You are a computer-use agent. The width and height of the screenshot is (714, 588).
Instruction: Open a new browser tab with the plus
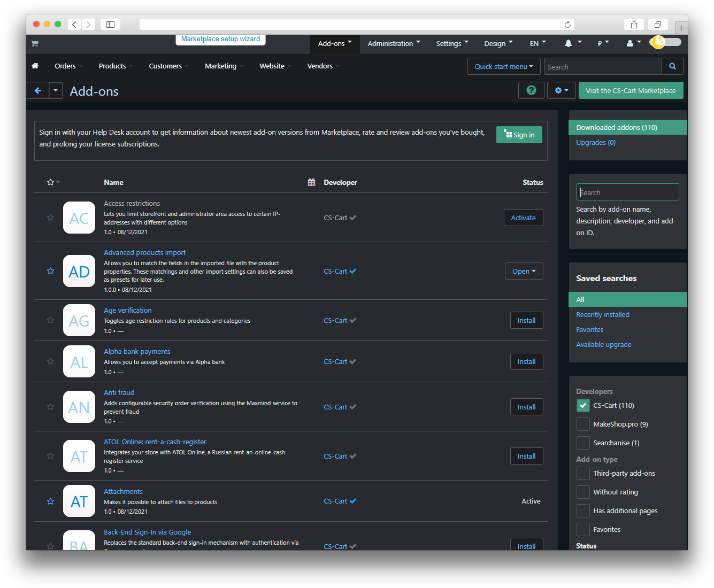[x=681, y=28]
